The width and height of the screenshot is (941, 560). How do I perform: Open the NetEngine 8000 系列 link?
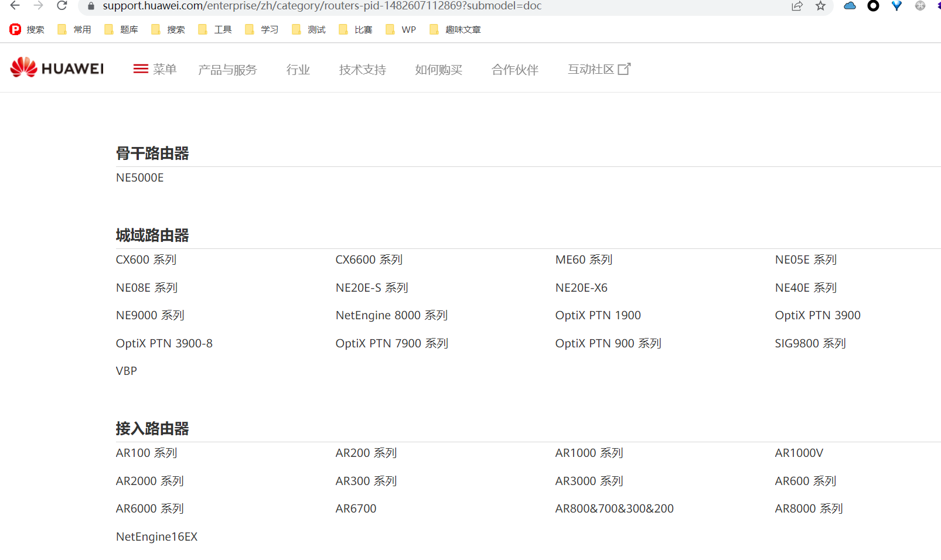point(391,315)
